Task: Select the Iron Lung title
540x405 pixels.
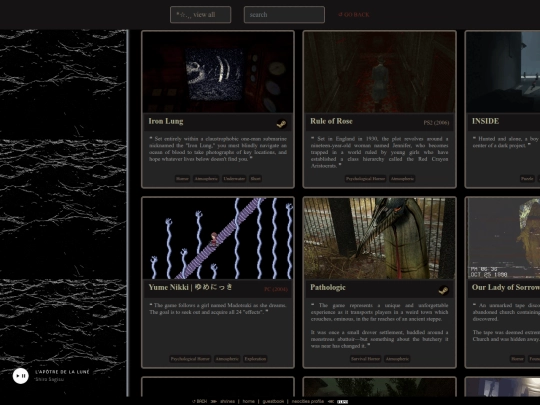Action: (166, 121)
